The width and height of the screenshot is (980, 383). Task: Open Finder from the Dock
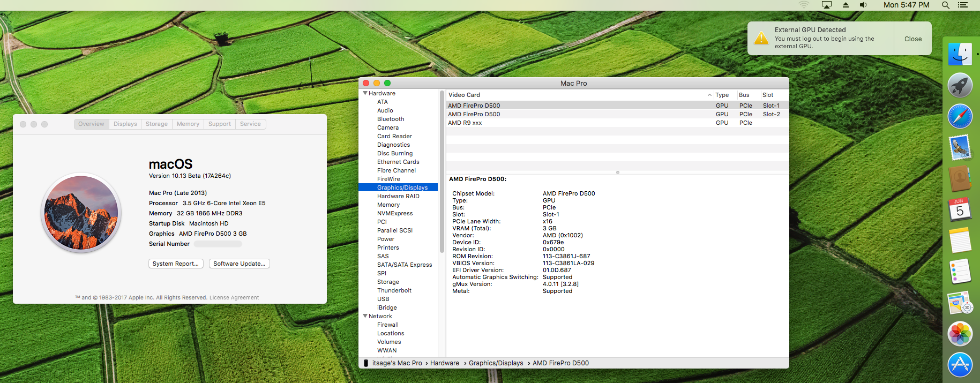(x=960, y=54)
